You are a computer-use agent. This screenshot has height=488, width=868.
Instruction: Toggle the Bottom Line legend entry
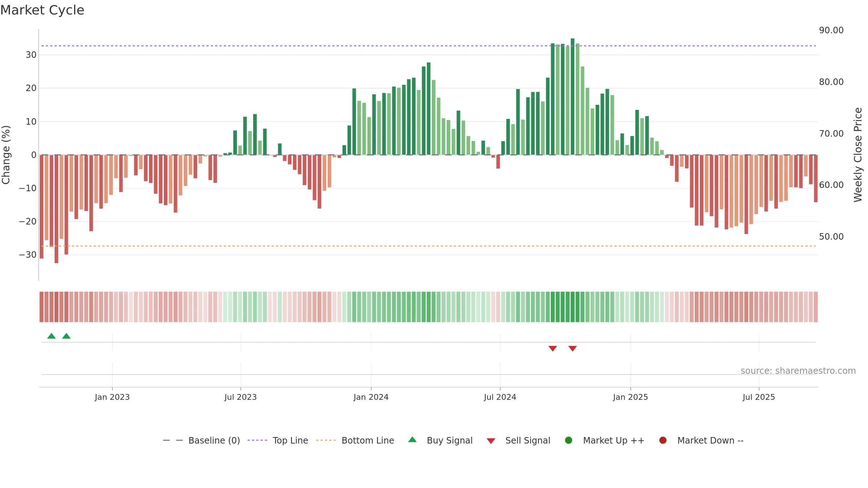click(355, 440)
